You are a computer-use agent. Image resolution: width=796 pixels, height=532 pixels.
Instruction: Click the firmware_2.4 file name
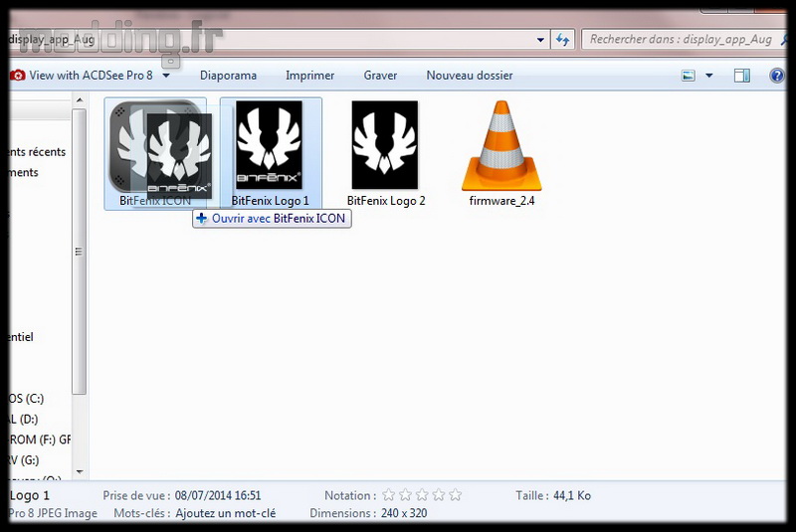(501, 201)
